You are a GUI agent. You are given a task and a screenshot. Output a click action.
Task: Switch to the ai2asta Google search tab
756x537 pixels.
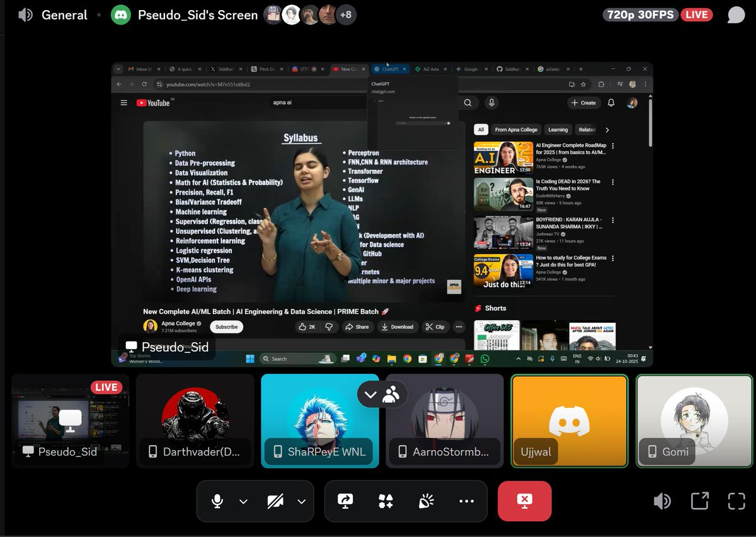[x=553, y=69]
